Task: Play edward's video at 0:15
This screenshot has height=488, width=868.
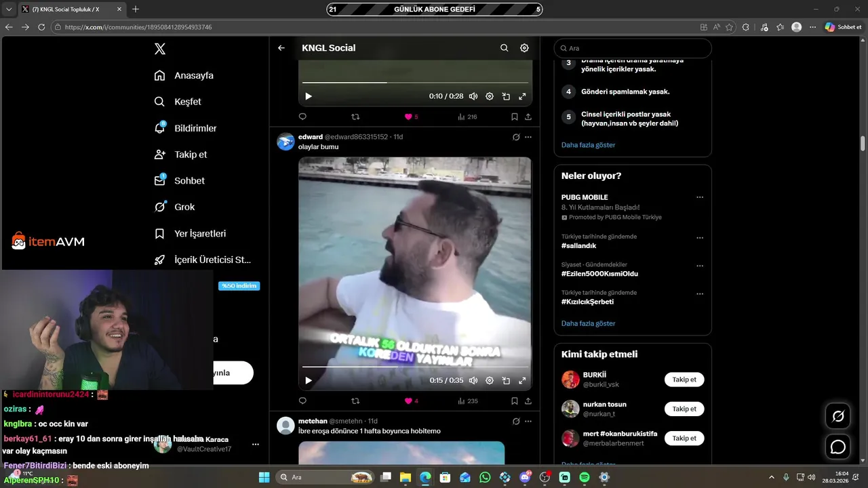Action: 309,380
